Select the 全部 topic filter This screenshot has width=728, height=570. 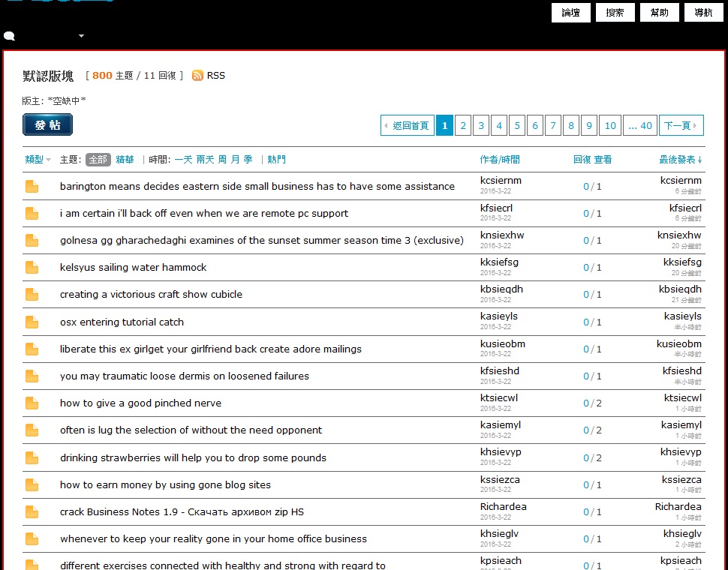(x=98, y=160)
